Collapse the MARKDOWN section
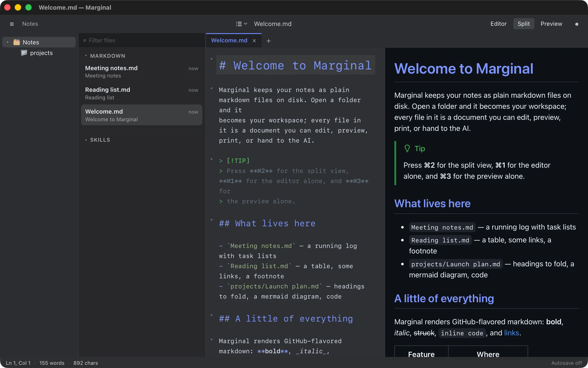Screen dimensions: 588x368 pyautogui.click(x=86, y=56)
